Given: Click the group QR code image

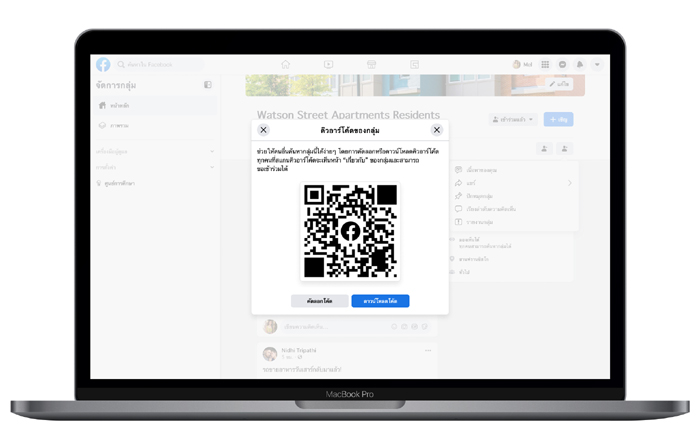Looking at the screenshot, I should 350,231.
